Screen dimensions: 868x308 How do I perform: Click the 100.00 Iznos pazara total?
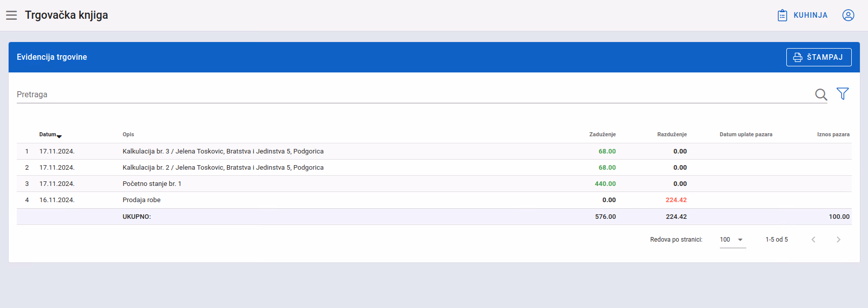(839, 217)
